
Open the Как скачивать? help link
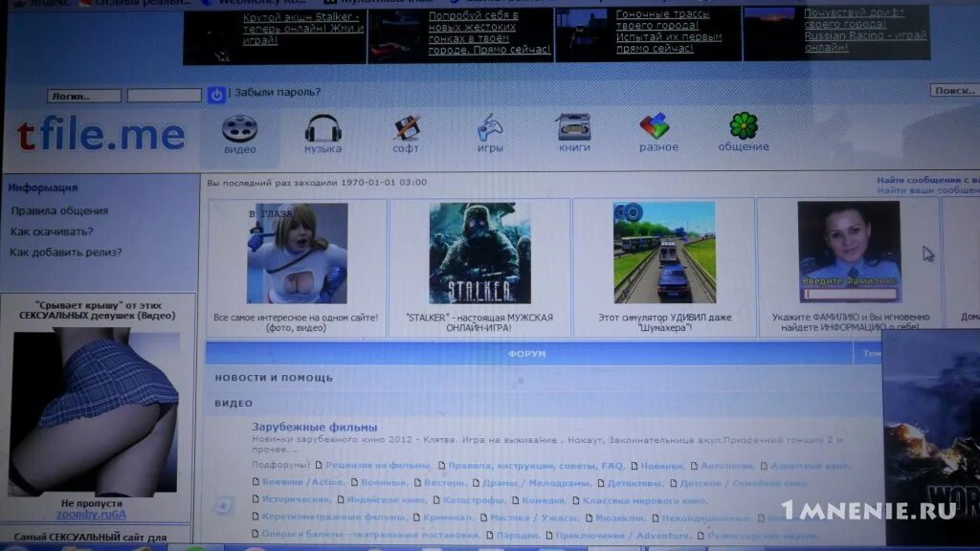click(x=52, y=231)
